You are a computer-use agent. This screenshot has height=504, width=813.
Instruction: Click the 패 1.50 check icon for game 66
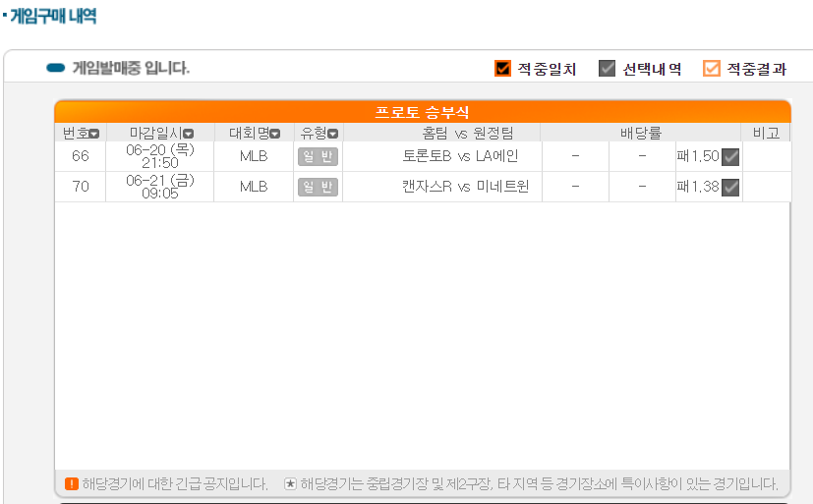[730, 157]
